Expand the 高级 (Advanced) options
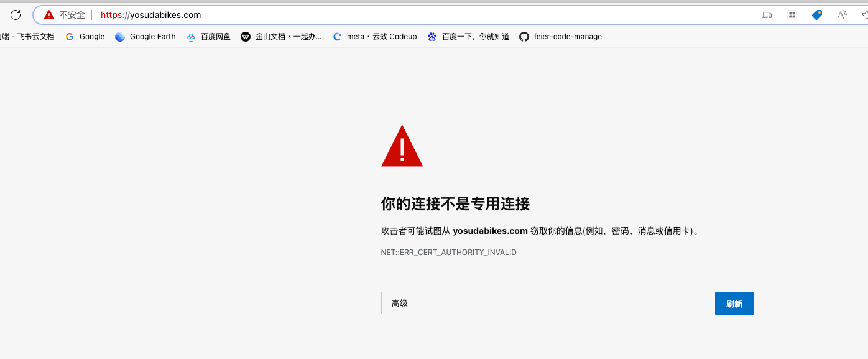The image size is (868, 359). (399, 303)
